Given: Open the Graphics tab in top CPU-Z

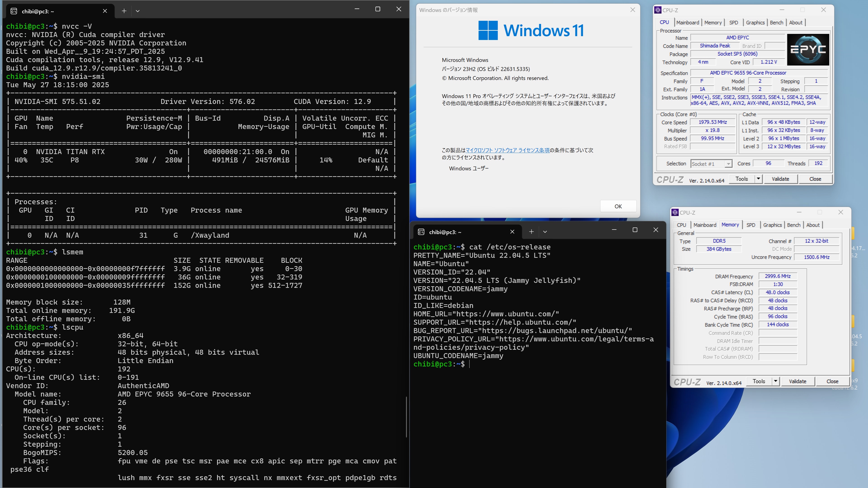Looking at the screenshot, I should point(755,23).
